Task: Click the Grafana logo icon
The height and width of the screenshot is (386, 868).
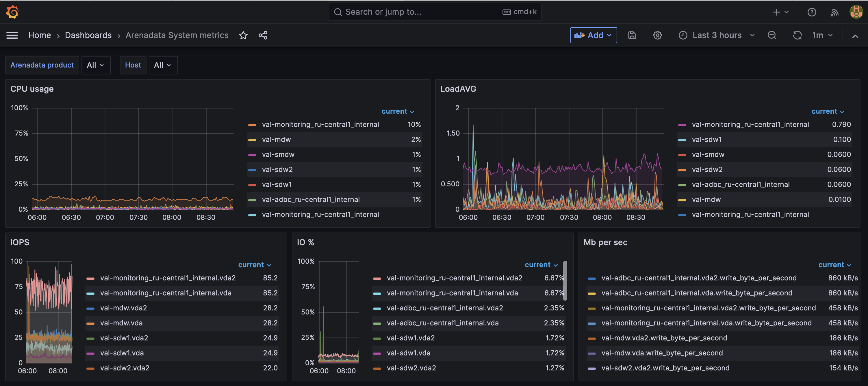Action: tap(12, 12)
